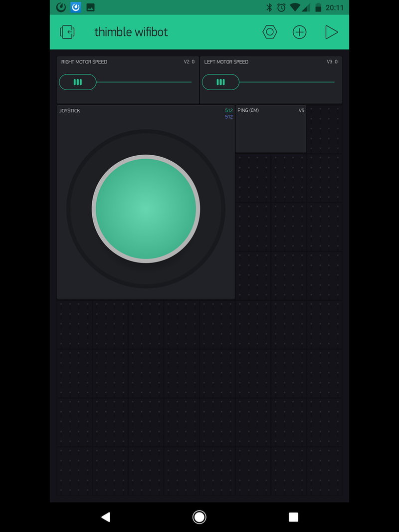Add a widget with the plus icon
Image resolution: width=399 pixels, height=532 pixels.
coord(299,32)
